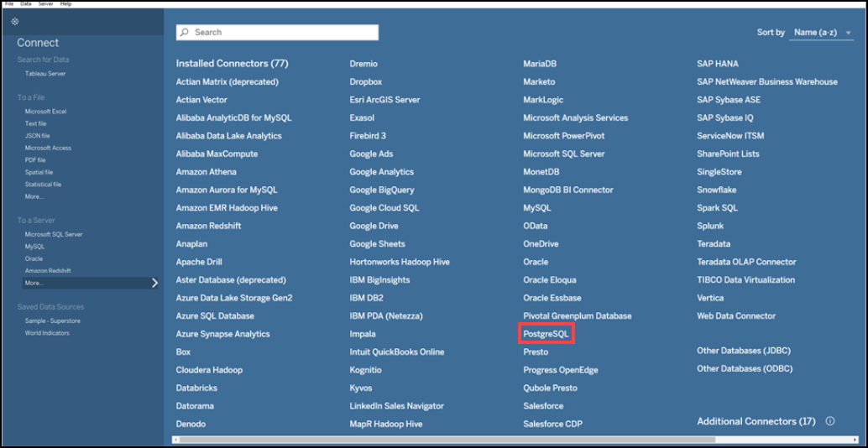Select the Vertica connector
The image size is (868, 448).
[710, 298]
